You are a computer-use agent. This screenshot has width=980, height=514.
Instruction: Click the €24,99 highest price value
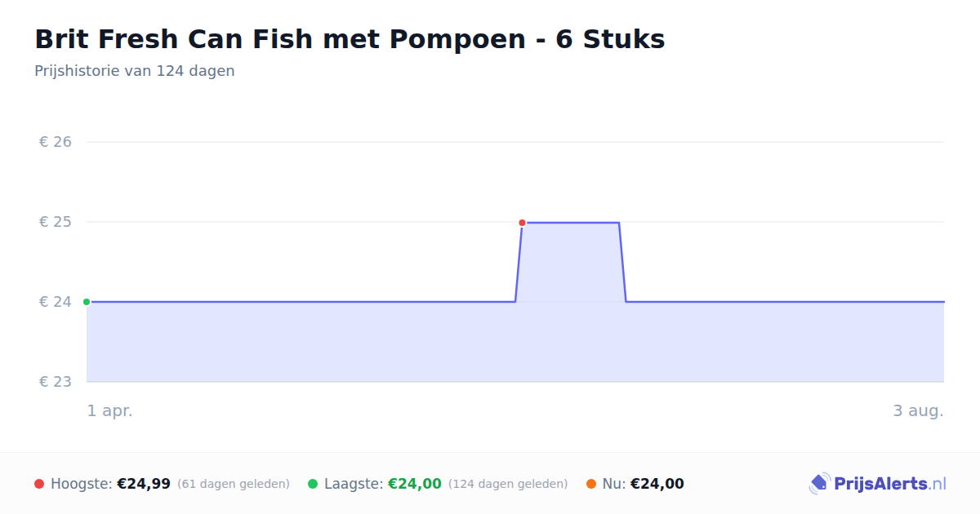[x=144, y=484]
